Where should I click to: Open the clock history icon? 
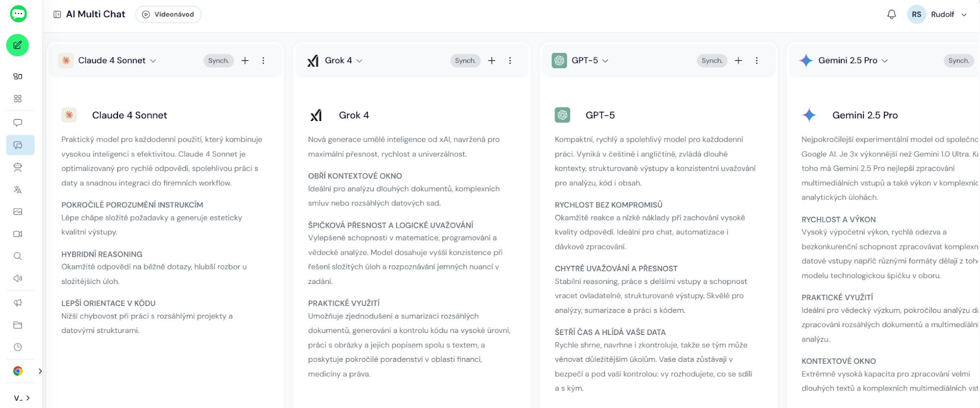point(18,347)
